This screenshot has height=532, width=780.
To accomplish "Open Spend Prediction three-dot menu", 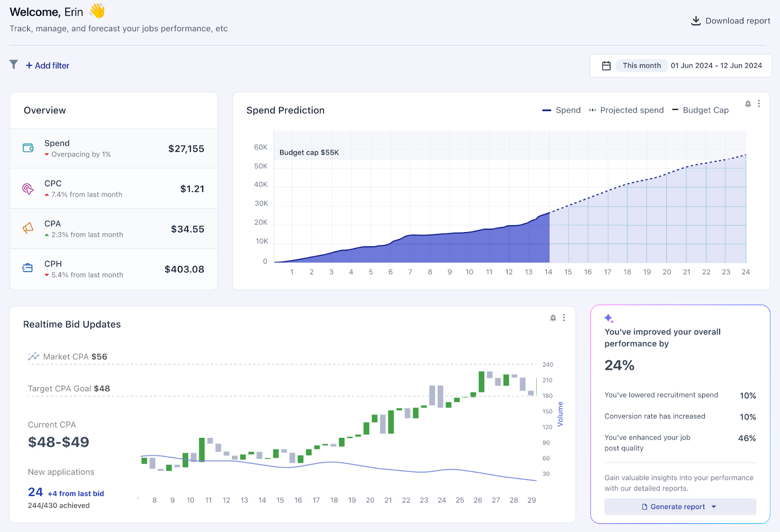I will tap(759, 104).
